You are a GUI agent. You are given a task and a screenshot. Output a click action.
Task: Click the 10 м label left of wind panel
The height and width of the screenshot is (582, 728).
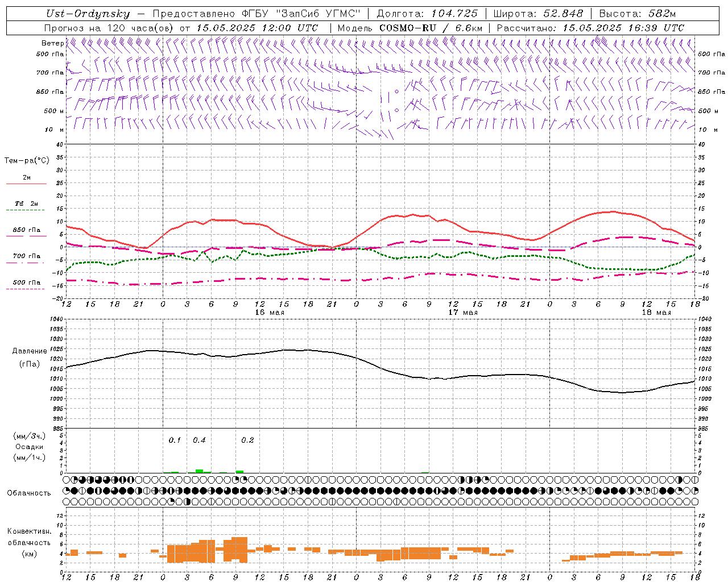(55, 130)
